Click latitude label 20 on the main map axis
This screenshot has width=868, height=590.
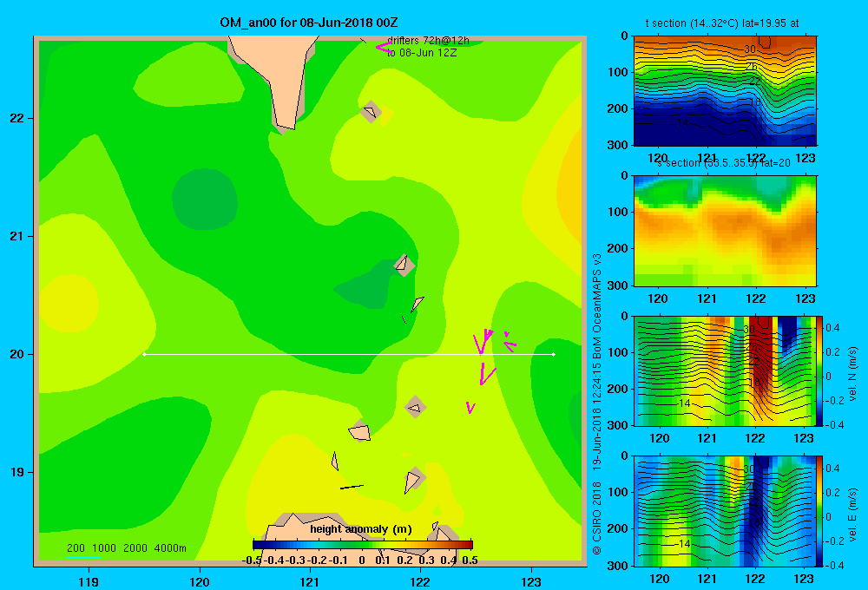click(x=17, y=354)
